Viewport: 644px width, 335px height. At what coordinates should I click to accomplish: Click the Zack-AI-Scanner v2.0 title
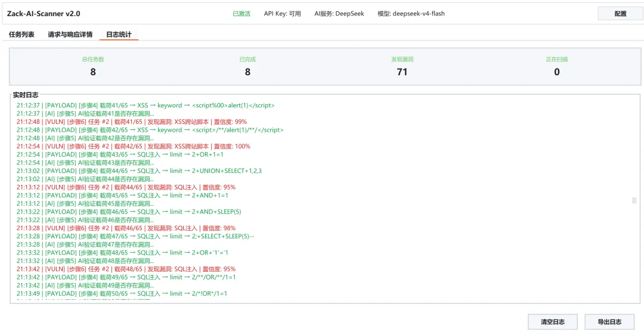tap(44, 14)
